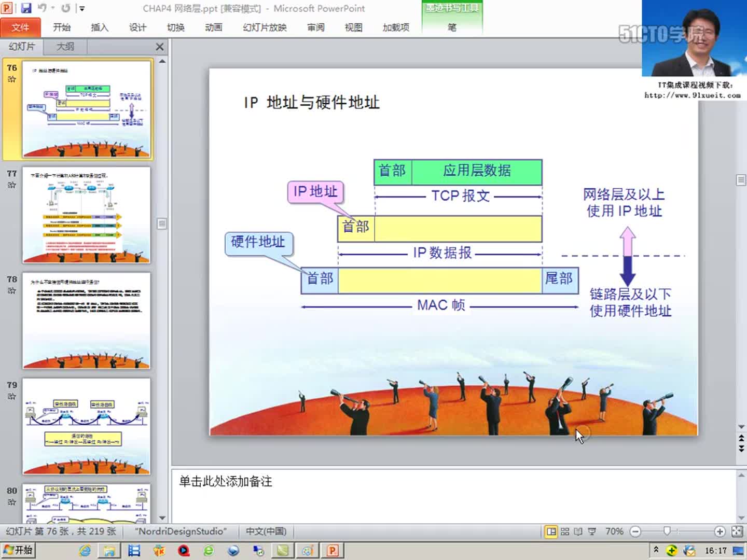Image resolution: width=747 pixels, height=560 pixels.
Task: Select slide 76 thumbnail
Action: click(87, 109)
